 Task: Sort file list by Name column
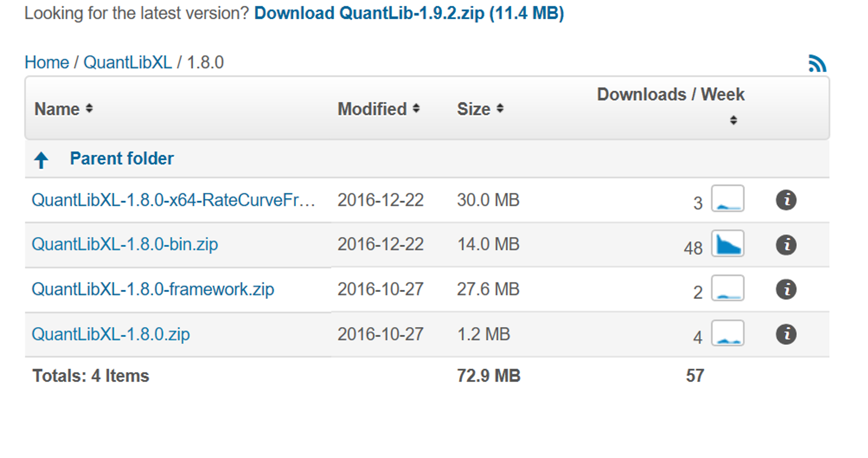pyautogui.click(x=64, y=109)
